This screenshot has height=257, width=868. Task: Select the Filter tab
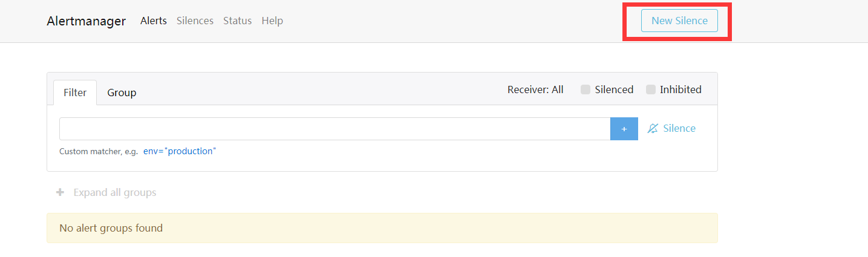pos(75,93)
